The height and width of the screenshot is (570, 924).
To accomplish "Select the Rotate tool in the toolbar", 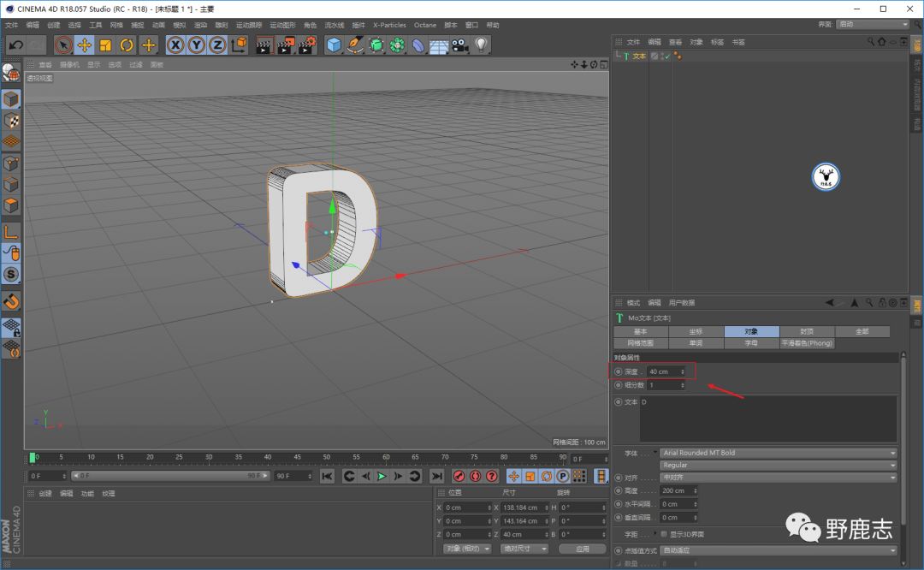I will click(127, 45).
